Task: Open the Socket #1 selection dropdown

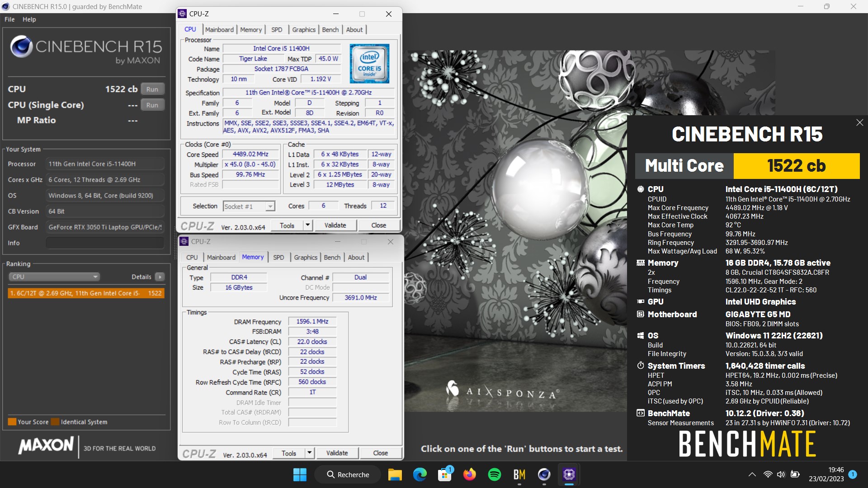Action: coord(249,206)
